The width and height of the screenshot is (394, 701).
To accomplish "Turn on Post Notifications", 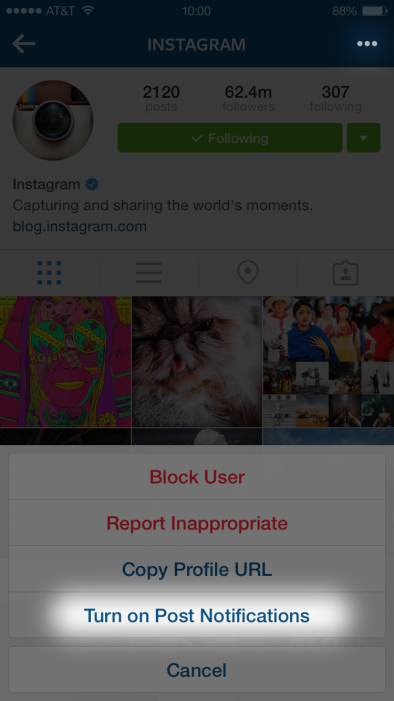I will [x=197, y=615].
